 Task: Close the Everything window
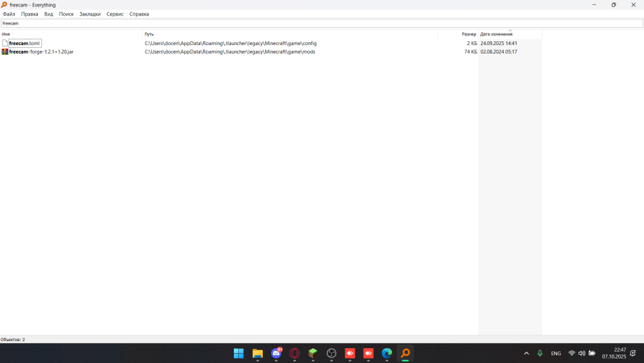[633, 5]
